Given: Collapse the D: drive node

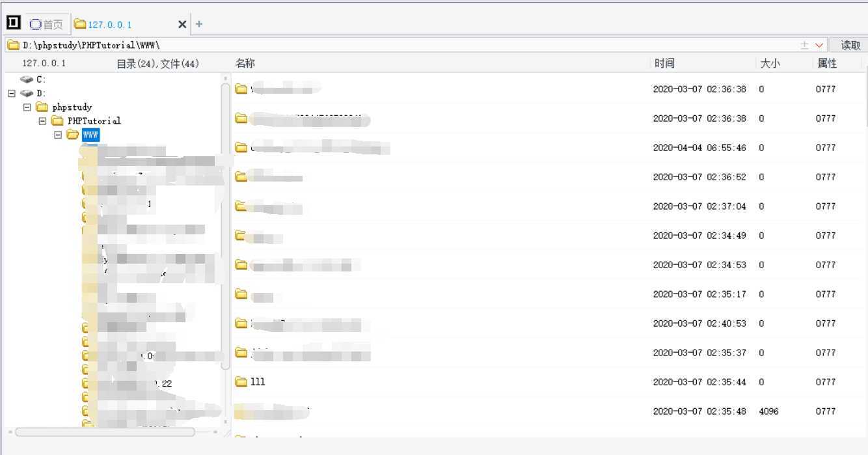Looking at the screenshot, I should (x=11, y=93).
